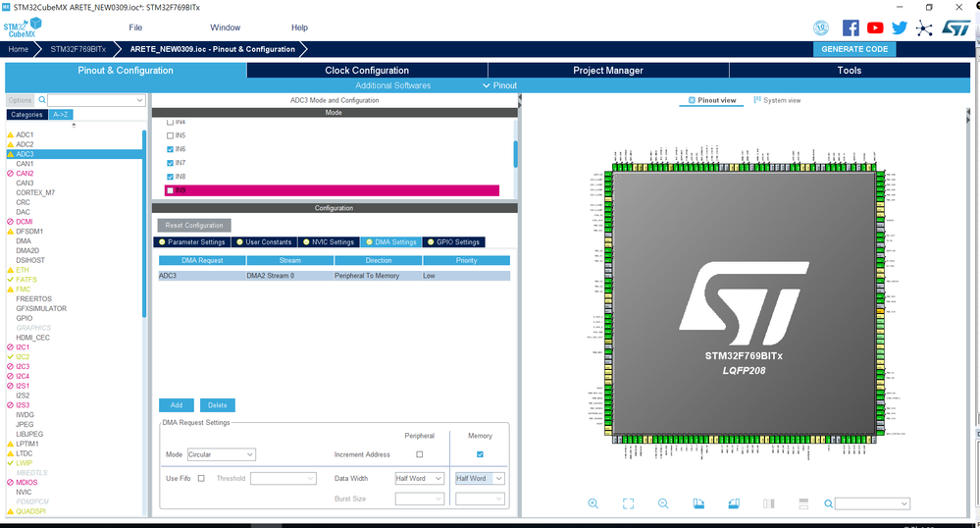Click the pin search magnifier icon
The height and width of the screenshot is (528, 980).
pos(828,503)
